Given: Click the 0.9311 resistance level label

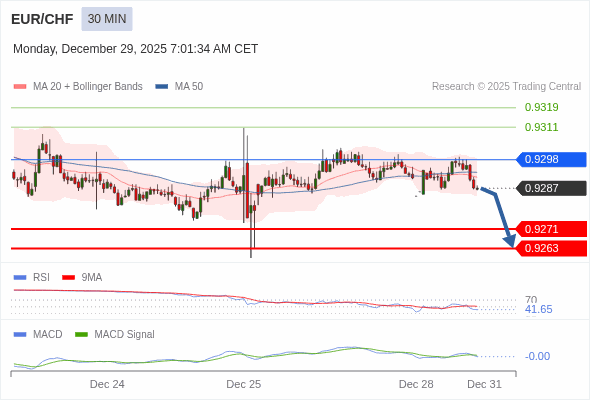Looking at the screenshot, I should tap(541, 127).
